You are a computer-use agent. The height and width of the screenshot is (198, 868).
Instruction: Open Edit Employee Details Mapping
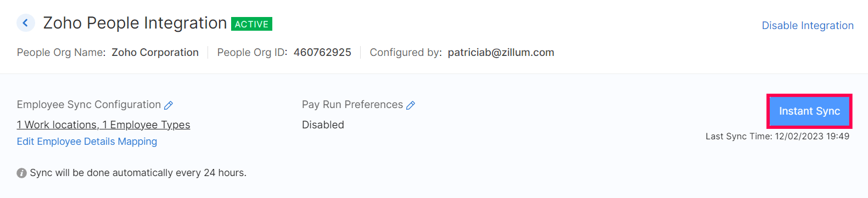pyautogui.click(x=87, y=142)
